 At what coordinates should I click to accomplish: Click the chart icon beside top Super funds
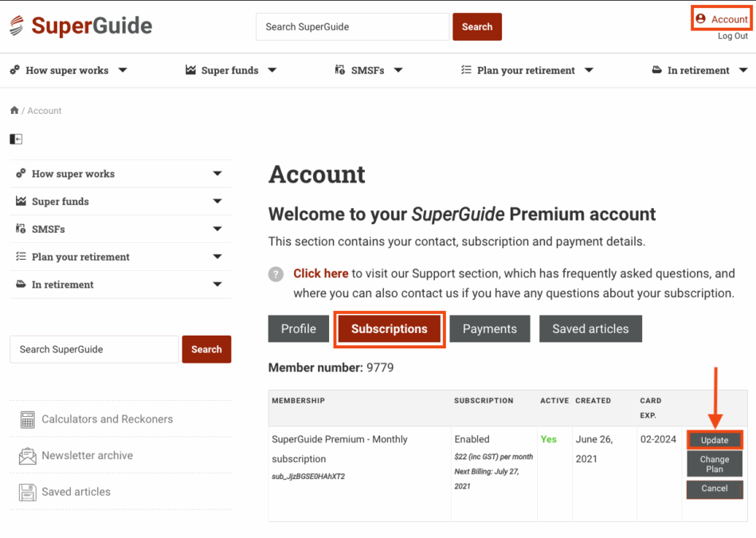coord(191,70)
